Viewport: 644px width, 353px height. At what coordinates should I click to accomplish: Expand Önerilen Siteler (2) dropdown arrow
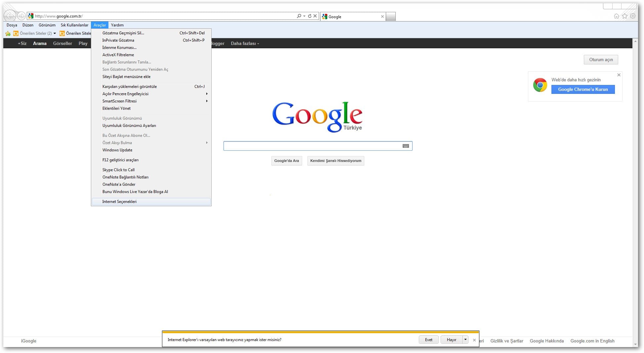(x=55, y=33)
